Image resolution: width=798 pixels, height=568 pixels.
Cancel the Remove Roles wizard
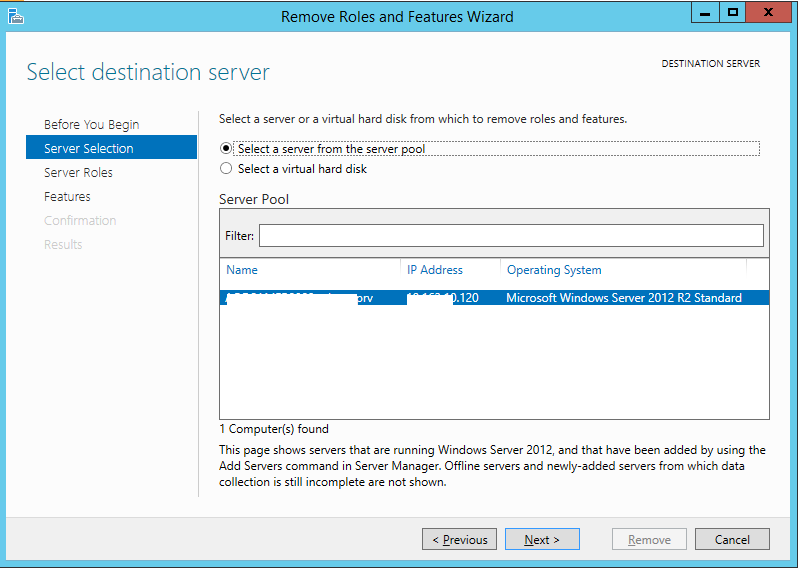click(732, 539)
